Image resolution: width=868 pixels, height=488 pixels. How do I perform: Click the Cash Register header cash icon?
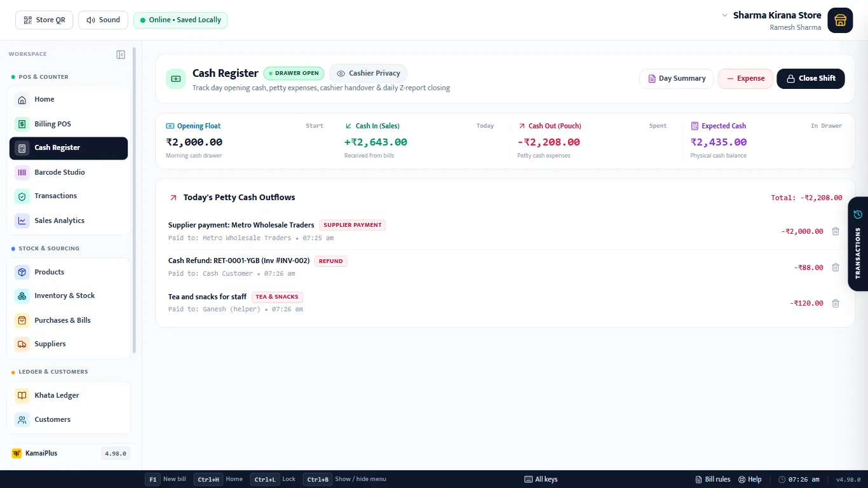(176, 79)
